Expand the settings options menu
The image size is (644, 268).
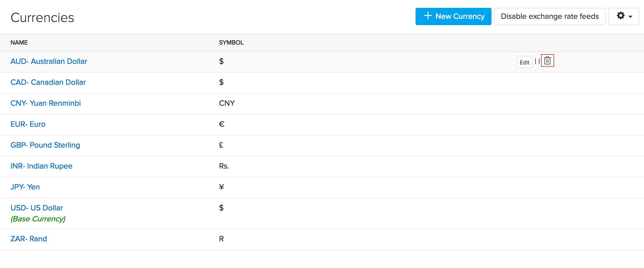click(624, 16)
